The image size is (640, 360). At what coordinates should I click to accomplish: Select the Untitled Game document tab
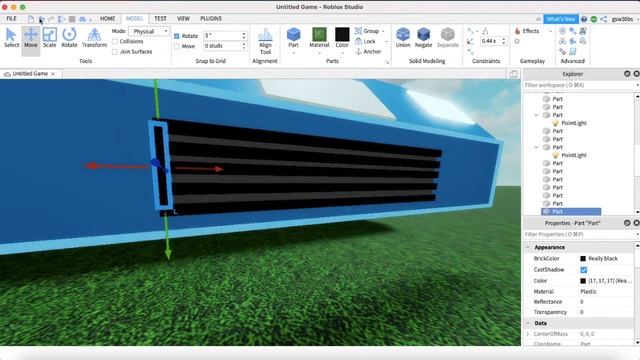click(30, 74)
